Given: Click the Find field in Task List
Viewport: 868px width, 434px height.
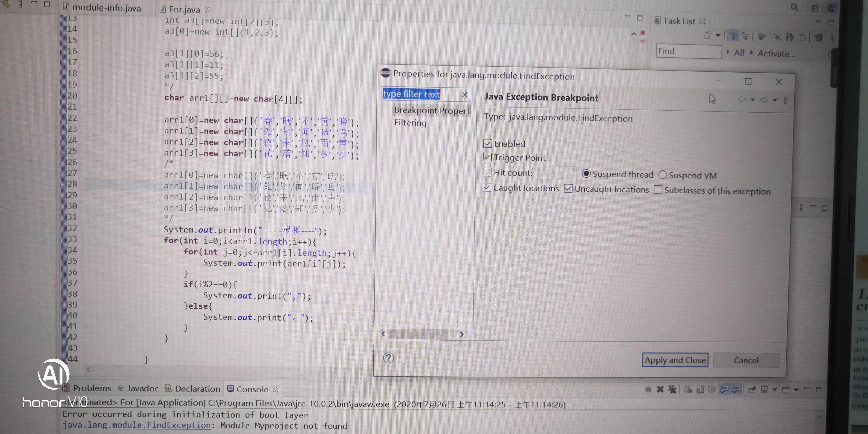Looking at the screenshot, I should (688, 51).
